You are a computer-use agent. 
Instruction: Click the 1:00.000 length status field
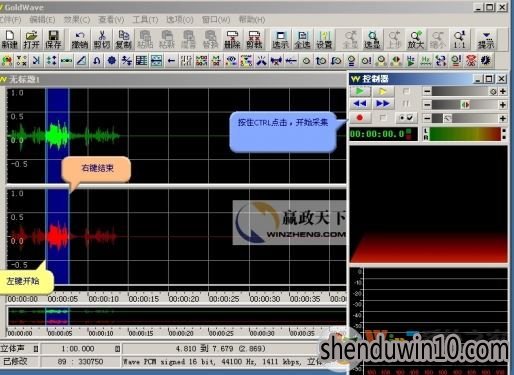[77, 349]
